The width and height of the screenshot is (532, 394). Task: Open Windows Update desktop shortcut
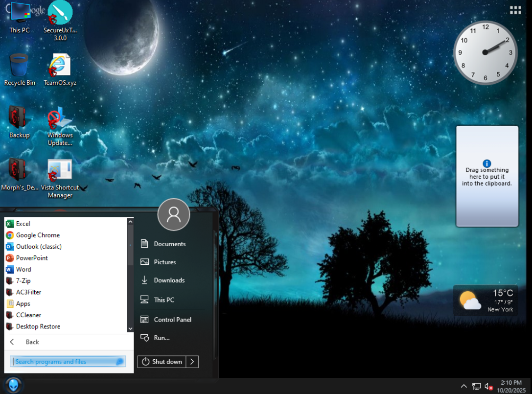[x=60, y=126]
